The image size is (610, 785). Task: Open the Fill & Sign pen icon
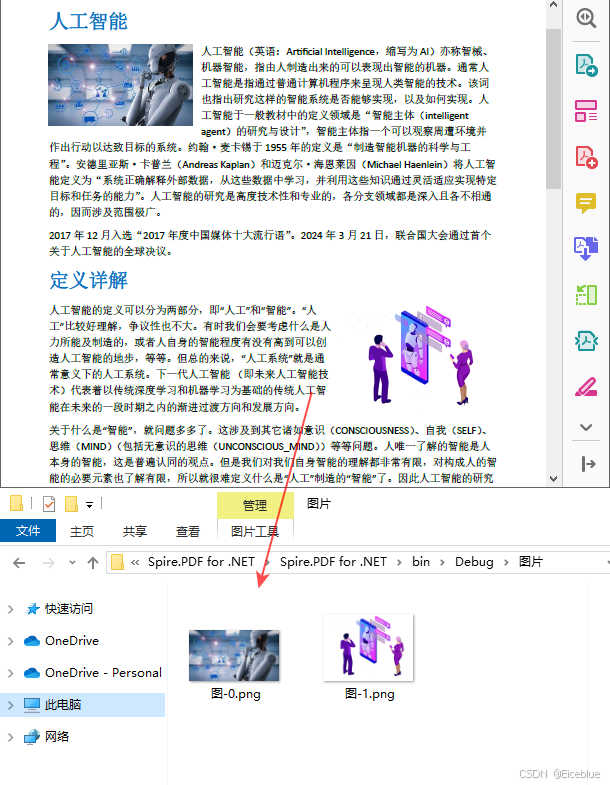tap(585, 386)
